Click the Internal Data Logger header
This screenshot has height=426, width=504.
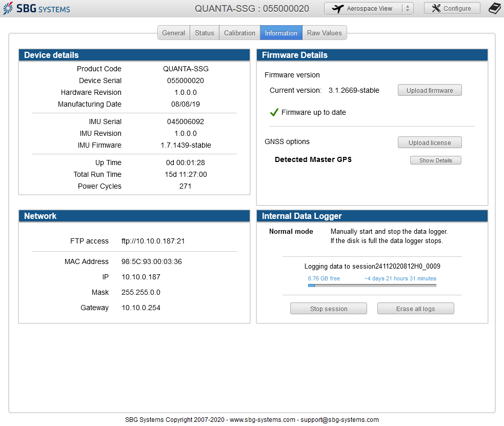coord(372,216)
